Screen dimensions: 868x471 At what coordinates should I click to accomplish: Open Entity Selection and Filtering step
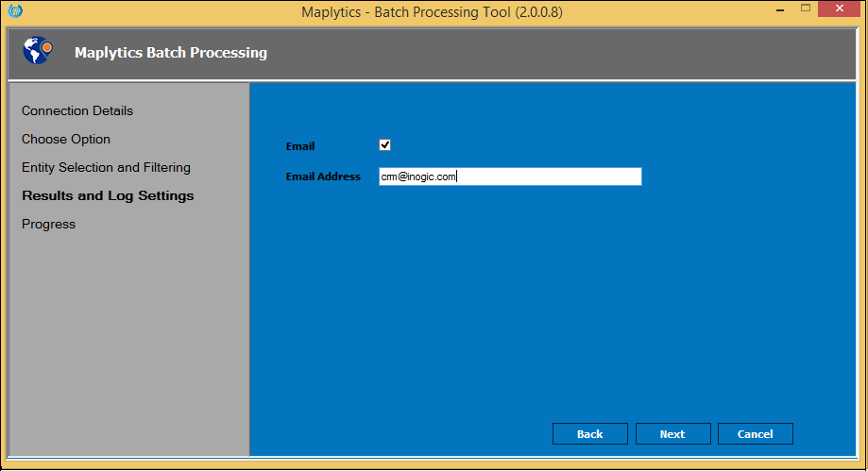pyautogui.click(x=106, y=167)
